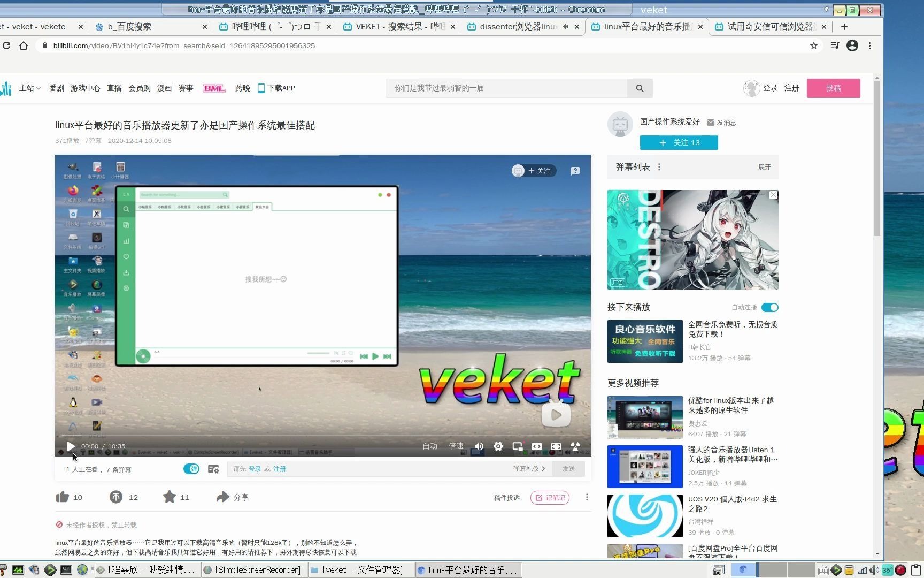Open the more options three-dot menu below video

pos(587,497)
